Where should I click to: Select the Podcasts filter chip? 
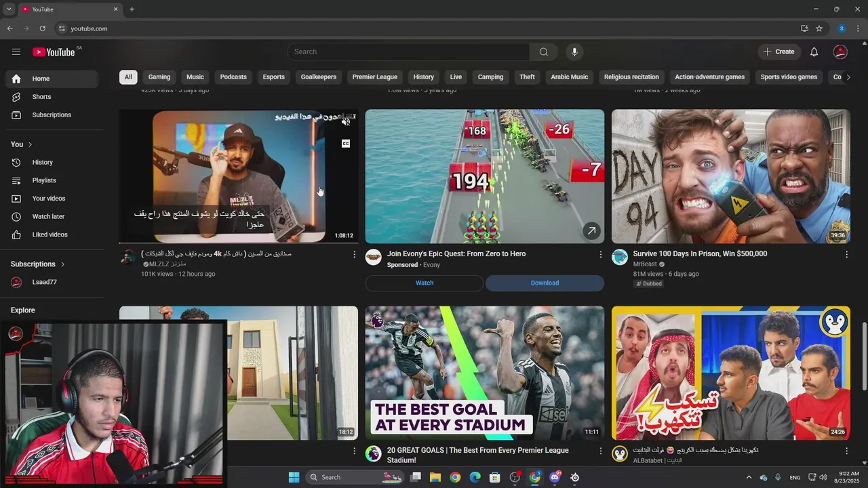pyautogui.click(x=233, y=77)
